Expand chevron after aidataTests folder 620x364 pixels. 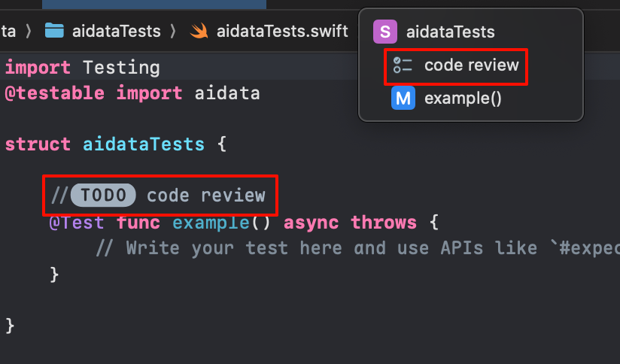coord(173,31)
